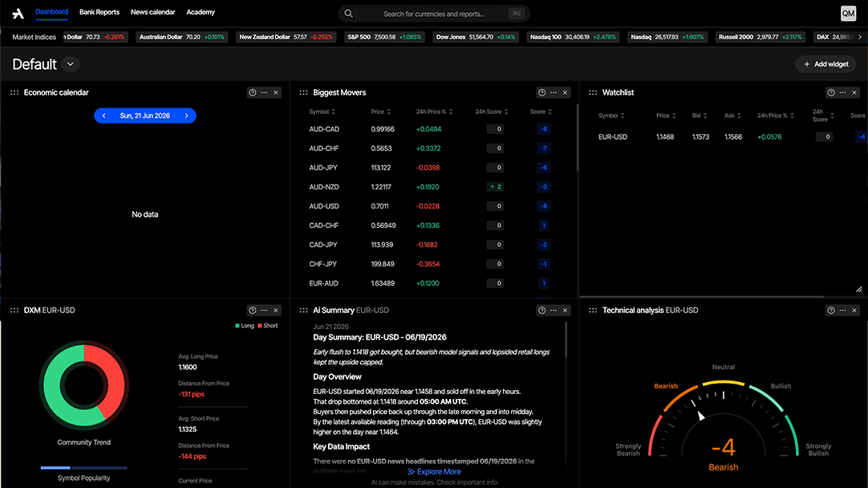This screenshot has width=868, height=488.
Task: Close the DXM EUR-USD widget
Action: click(x=276, y=310)
